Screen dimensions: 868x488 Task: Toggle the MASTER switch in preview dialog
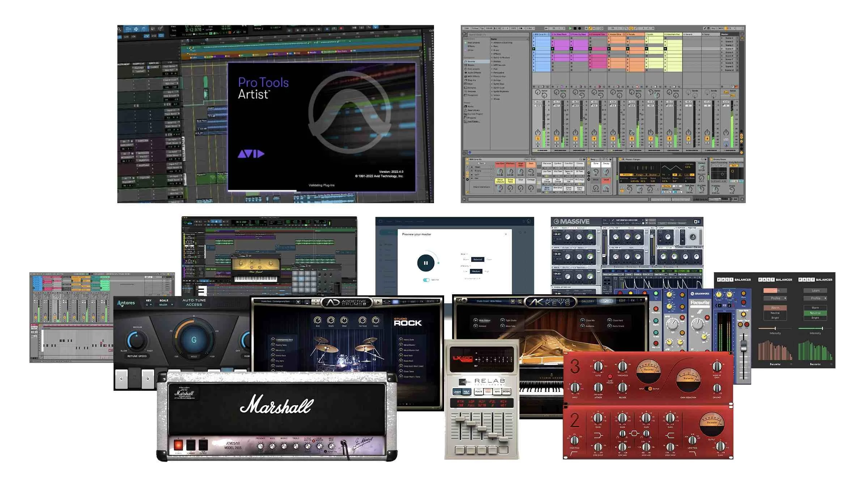pos(426,280)
